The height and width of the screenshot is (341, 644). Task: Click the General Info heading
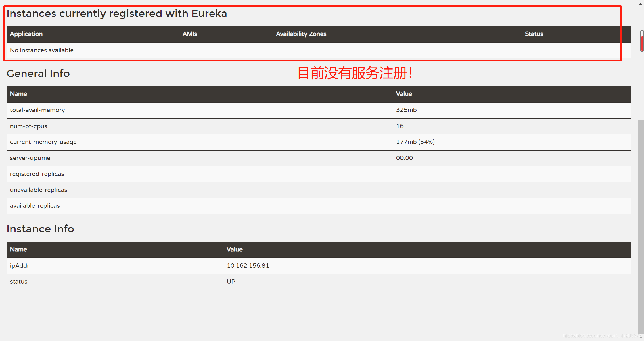point(38,74)
